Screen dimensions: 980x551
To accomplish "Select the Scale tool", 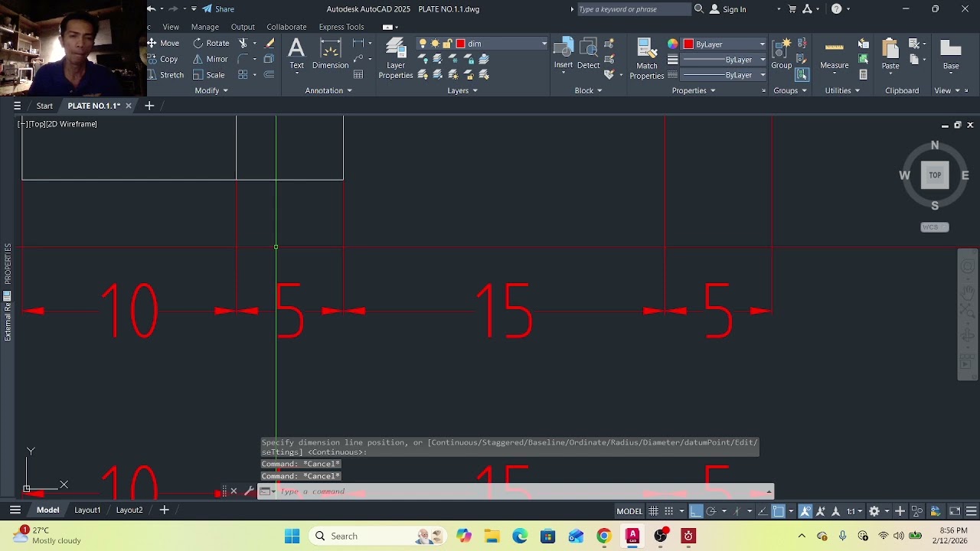I will tap(209, 75).
